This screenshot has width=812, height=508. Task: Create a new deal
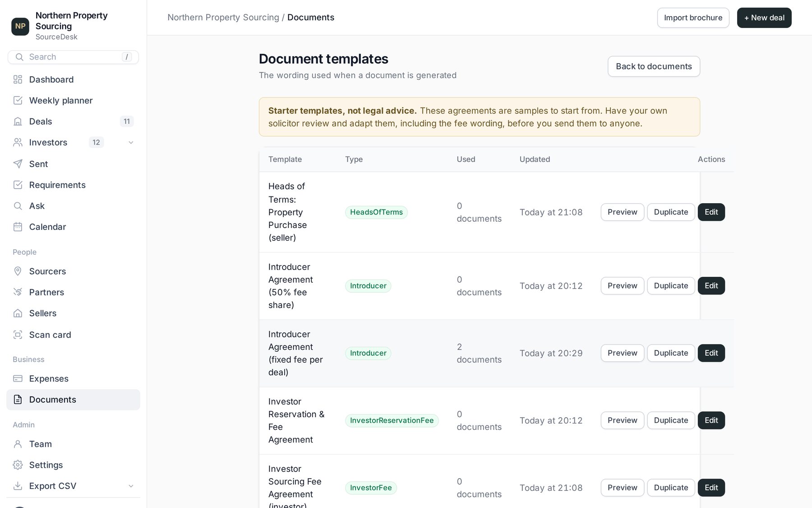pyautogui.click(x=764, y=18)
